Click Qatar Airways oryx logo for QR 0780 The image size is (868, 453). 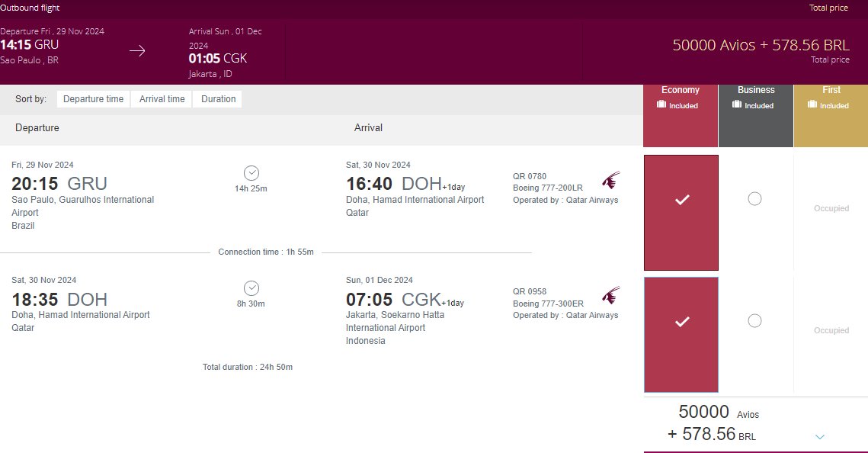click(x=611, y=181)
